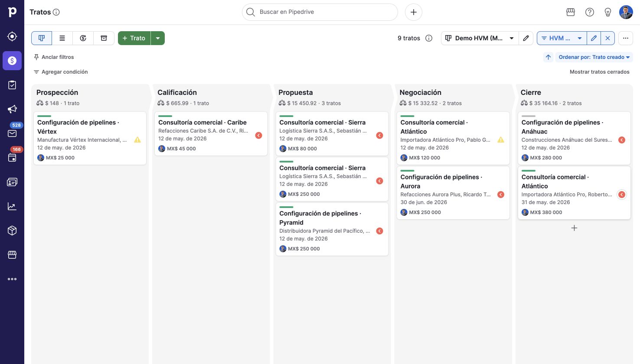This screenshot has width=640, height=364.
Task: Open Activities calendar with 166 badge
Action: tap(12, 158)
